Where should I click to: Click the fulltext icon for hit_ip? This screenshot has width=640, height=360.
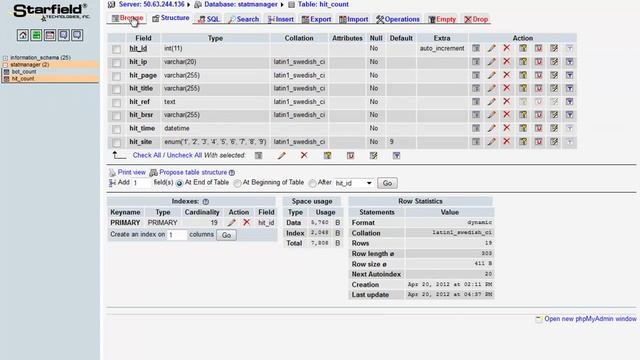tap(569, 62)
